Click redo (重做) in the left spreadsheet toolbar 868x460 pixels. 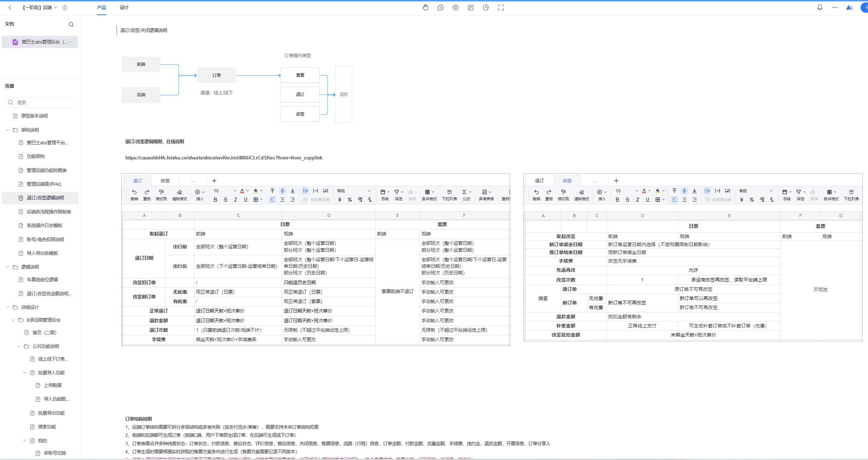(x=147, y=195)
